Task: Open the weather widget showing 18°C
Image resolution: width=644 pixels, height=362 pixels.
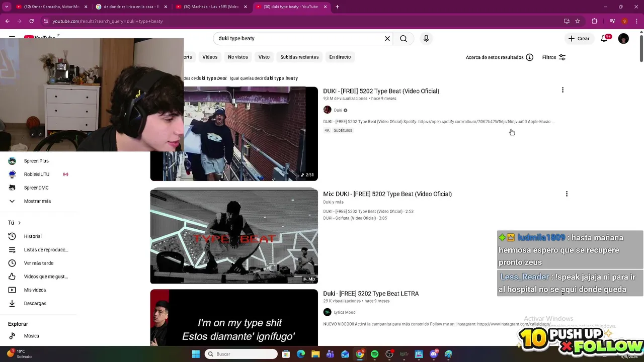Action: coord(20,354)
